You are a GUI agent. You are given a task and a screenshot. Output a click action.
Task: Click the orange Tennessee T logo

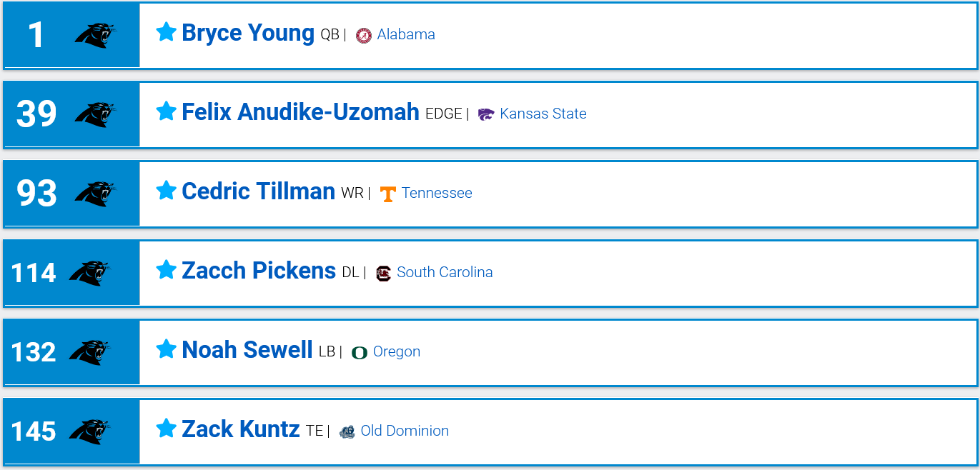click(x=388, y=194)
